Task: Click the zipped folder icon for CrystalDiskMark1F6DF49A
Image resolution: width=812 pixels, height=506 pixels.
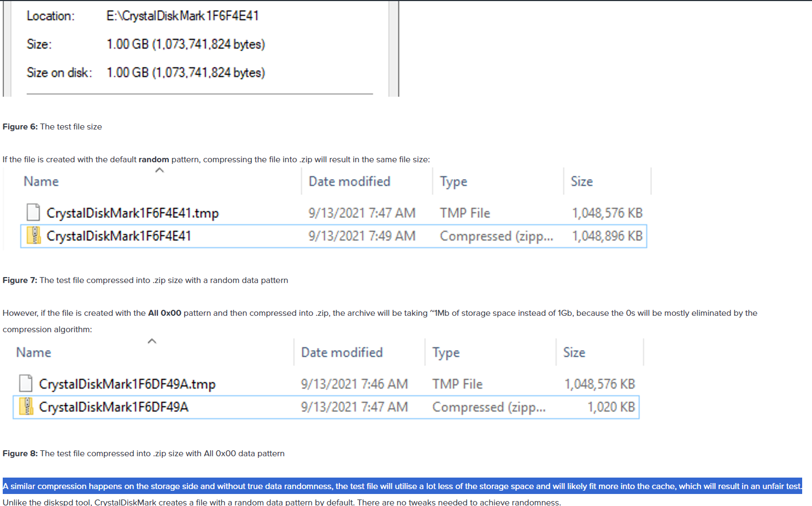Action: pos(26,407)
